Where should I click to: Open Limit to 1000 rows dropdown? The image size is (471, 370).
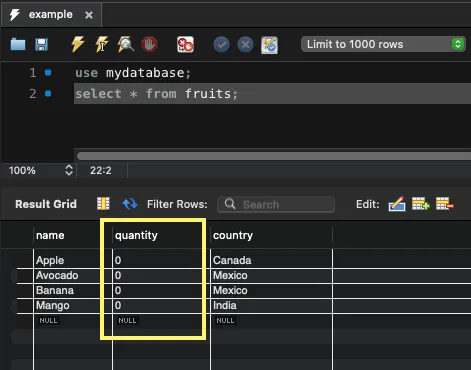click(383, 44)
